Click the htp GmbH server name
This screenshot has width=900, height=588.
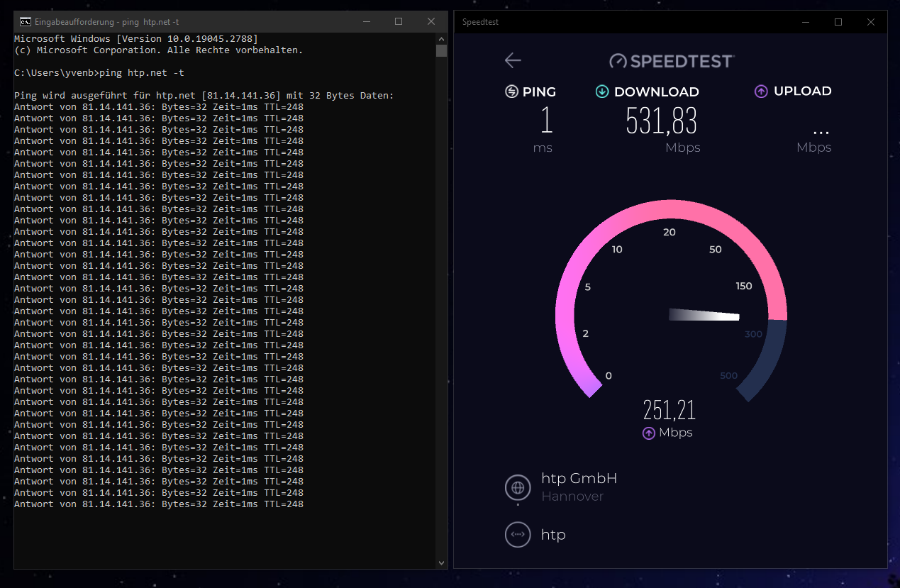click(579, 478)
